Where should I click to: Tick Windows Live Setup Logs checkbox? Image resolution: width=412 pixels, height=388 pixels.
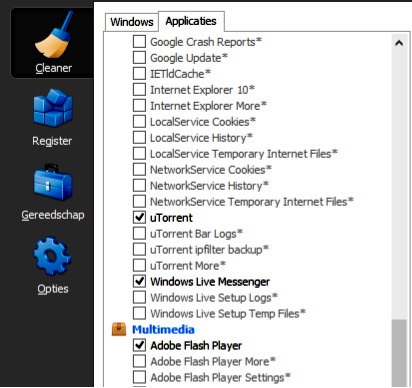(x=139, y=297)
